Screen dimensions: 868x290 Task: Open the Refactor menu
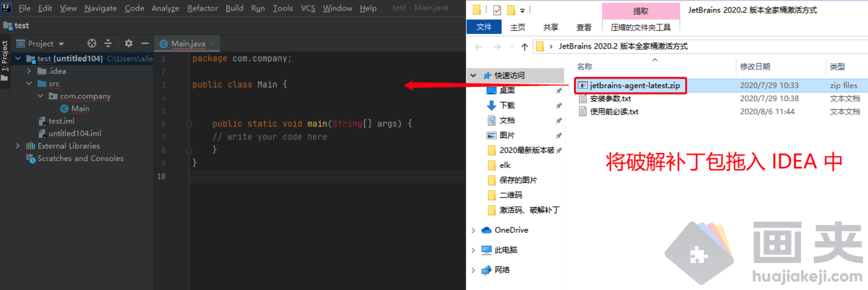[202, 8]
